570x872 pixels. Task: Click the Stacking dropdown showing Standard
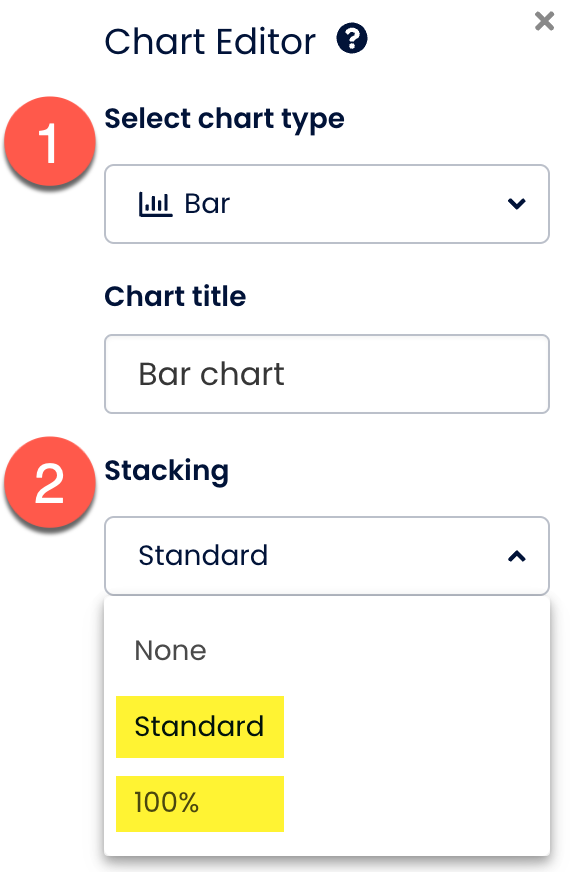click(327, 556)
